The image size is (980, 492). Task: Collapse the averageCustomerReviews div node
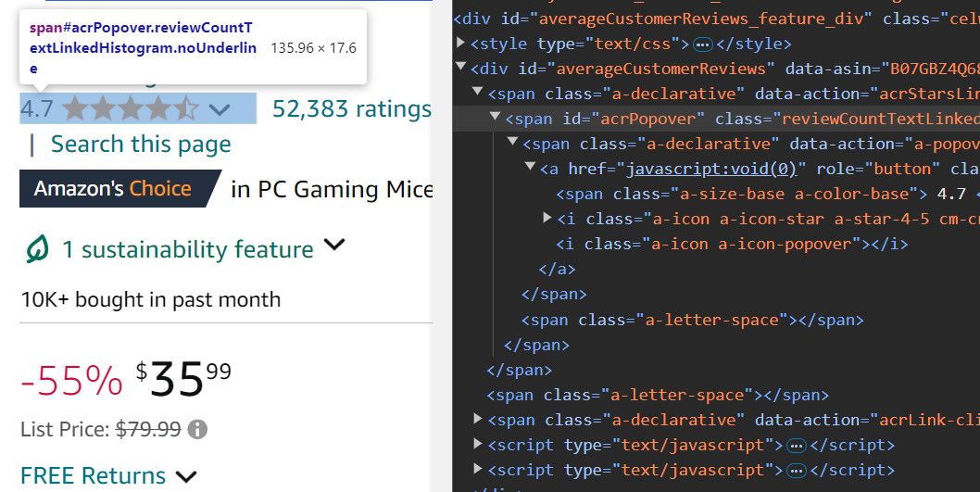pos(461,66)
